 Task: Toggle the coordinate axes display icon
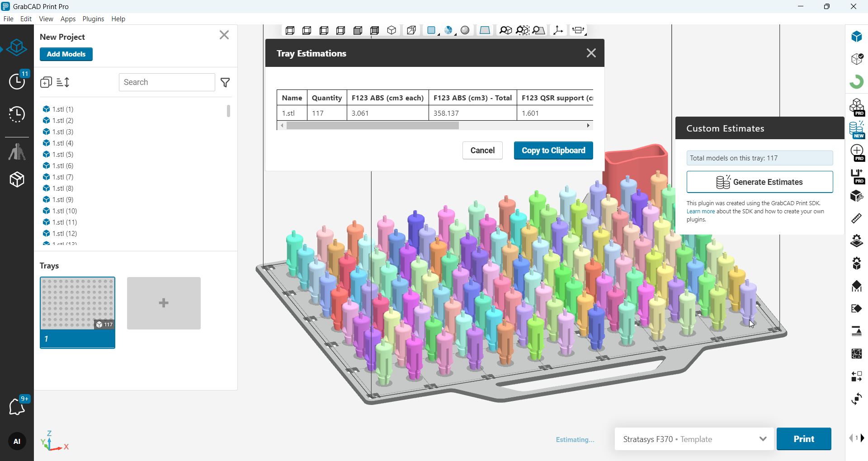558,30
